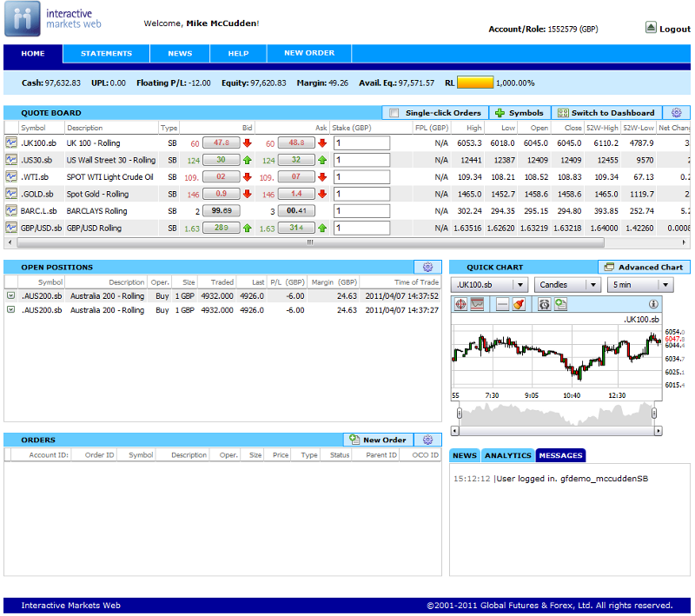Expand second AUS200.sb open position row
This screenshot has width=695, height=616.
(x=11, y=310)
